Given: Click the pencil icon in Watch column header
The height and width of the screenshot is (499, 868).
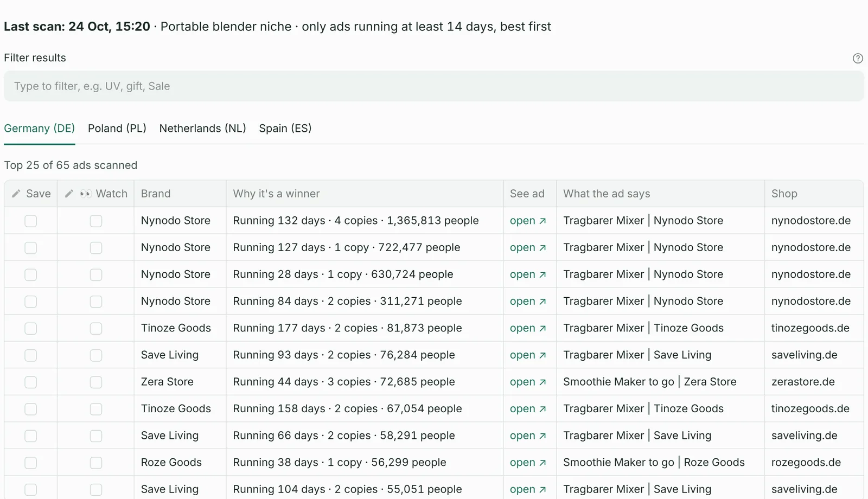Looking at the screenshot, I should 69,194.
